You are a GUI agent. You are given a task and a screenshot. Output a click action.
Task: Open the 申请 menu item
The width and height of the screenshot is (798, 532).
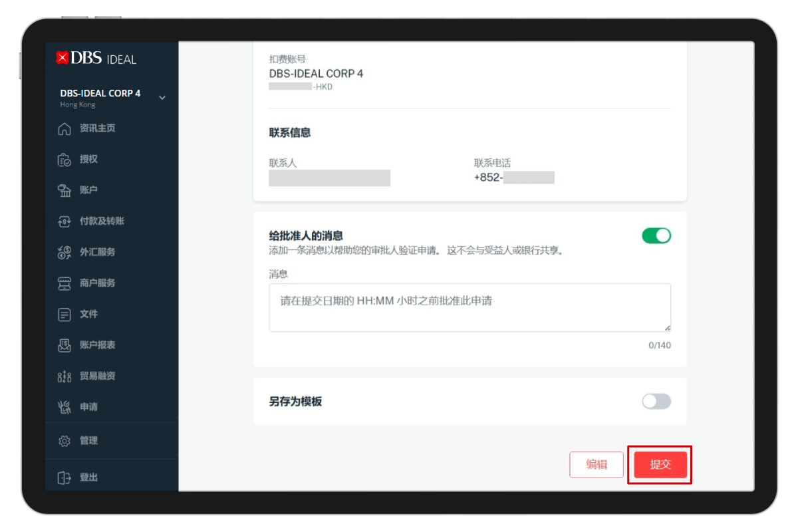pos(88,407)
